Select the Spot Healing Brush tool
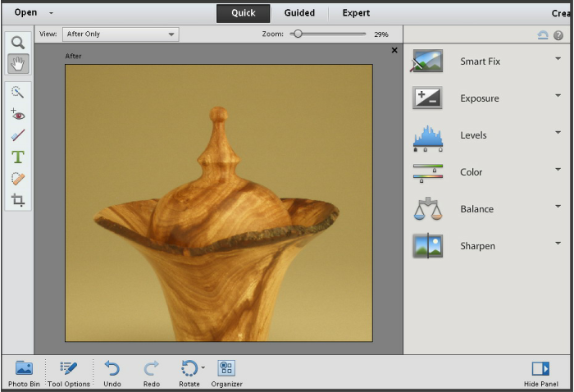Image resolution: width=574 pixels, height=392 pixels. click(18, 178)
